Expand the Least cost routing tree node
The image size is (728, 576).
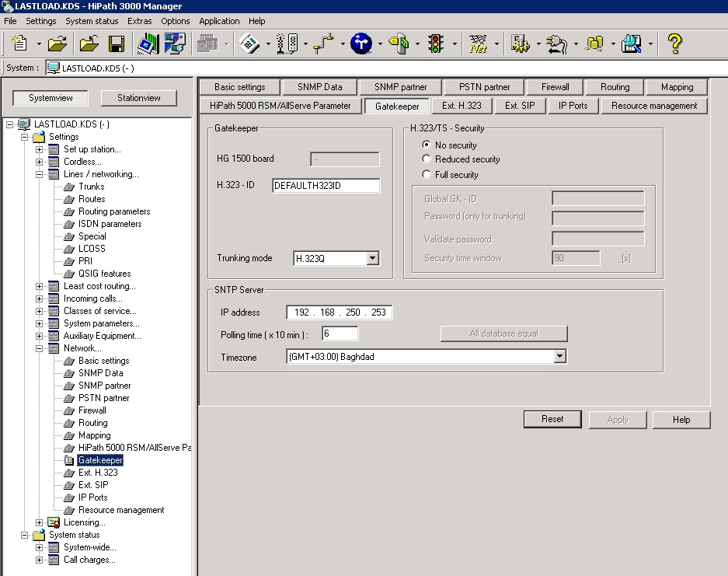tap(39, 286)
